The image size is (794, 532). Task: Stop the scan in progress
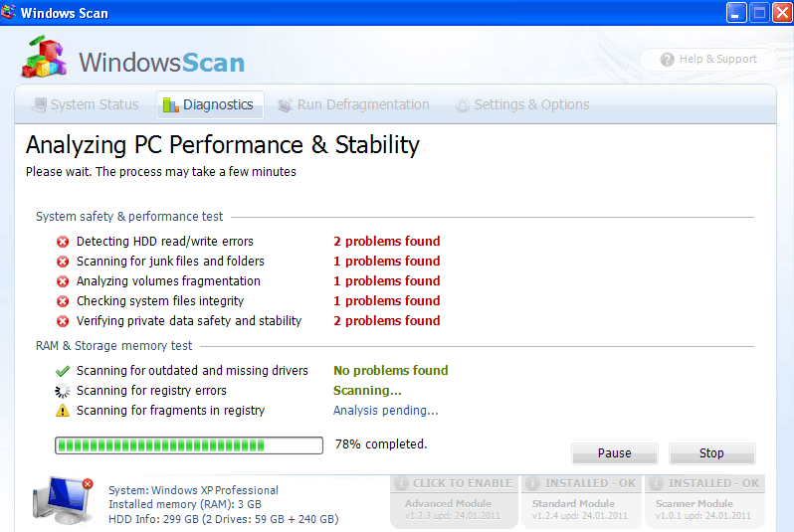pos(711,453)
